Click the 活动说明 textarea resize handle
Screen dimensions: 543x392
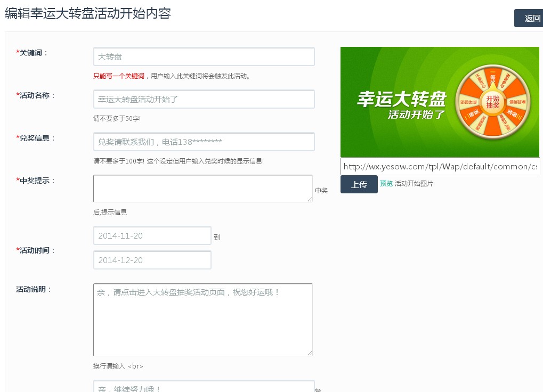[x=310, y=353]
